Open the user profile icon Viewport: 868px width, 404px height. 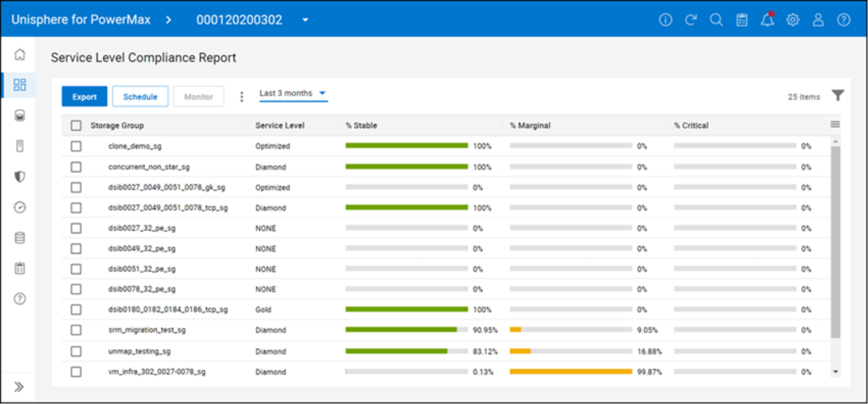[818, 20]
